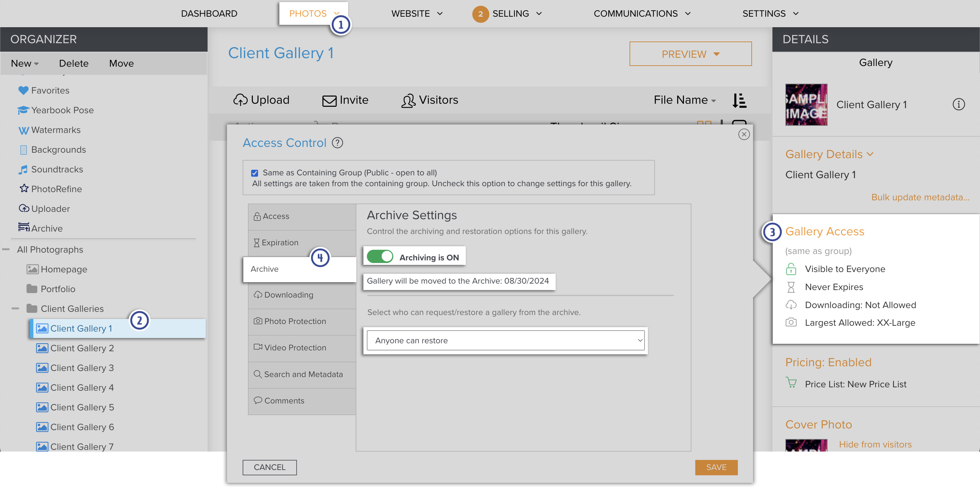Image resolution: width=980 pixels, height=491 pixels.
Task: Open the Dashboard menu
Action: pos(209,14)
